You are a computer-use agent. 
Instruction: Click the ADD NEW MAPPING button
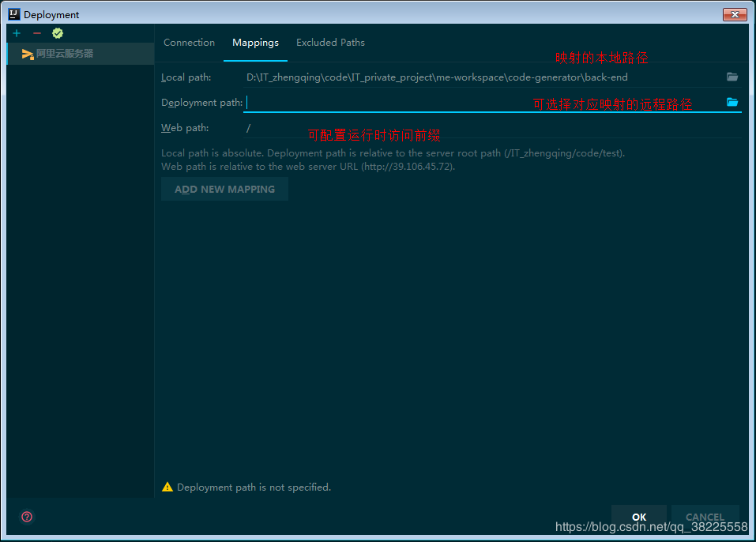pyautogui.click(x=224, y=189)
